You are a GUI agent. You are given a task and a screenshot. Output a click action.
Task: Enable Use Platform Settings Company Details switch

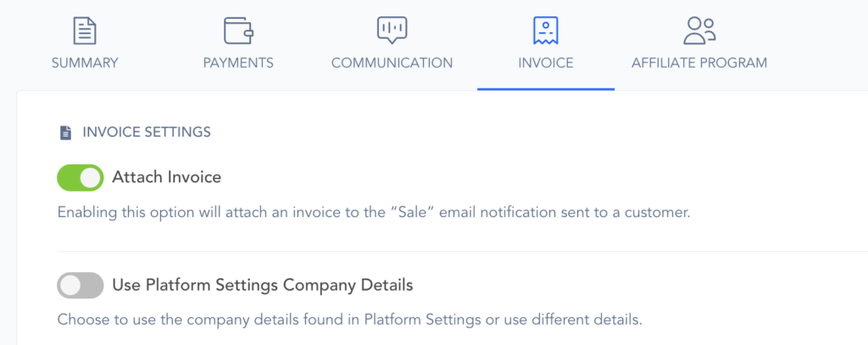point(81,286)
